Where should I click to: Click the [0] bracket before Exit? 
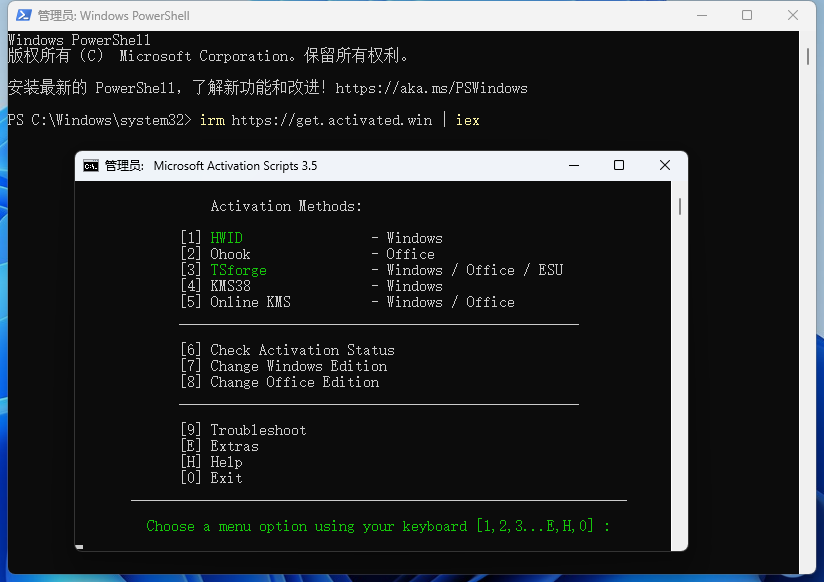click(x=191, y=478)
